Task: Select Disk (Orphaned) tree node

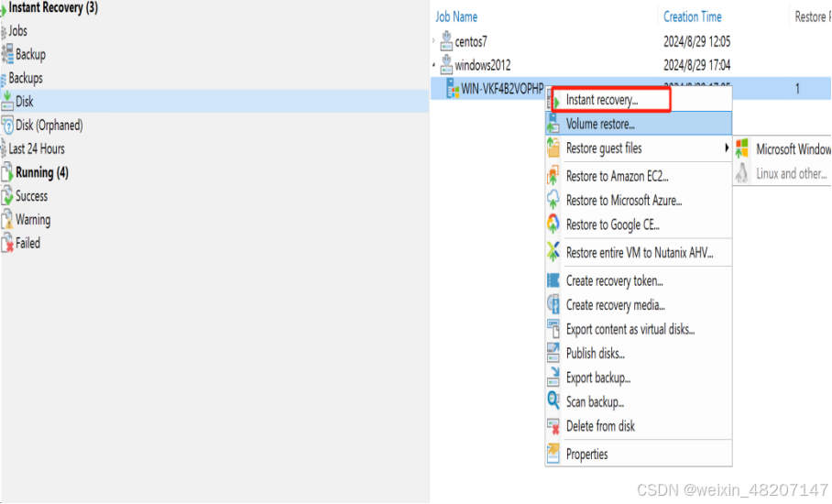Action: click(49, 126)
